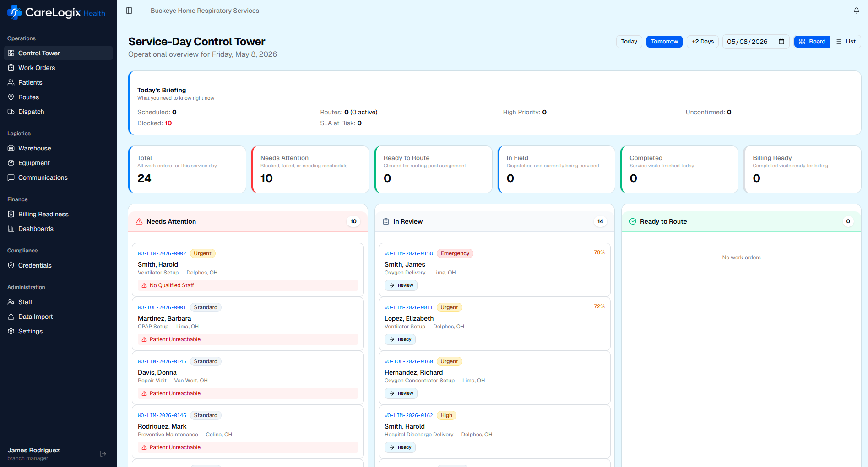
Task: Open the In Field summary card
Action: click(556, 169)
